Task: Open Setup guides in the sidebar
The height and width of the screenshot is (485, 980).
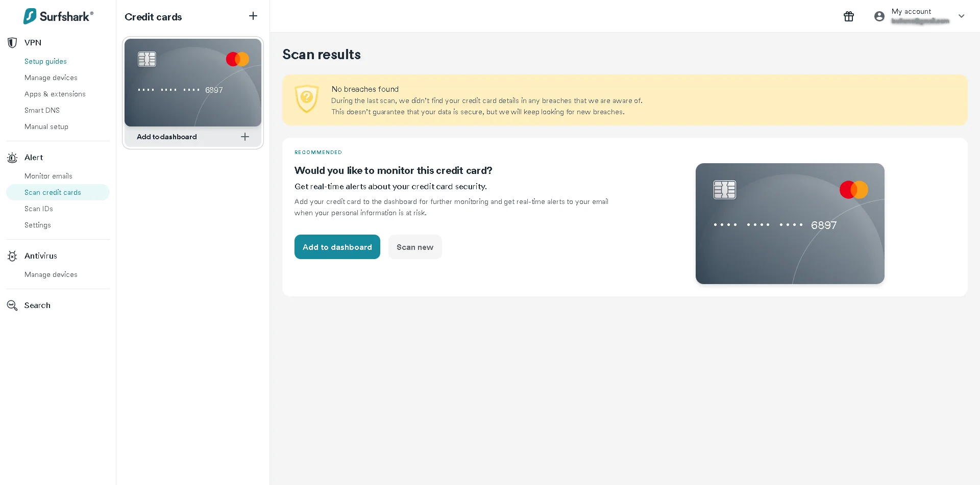Action: point(45,61)
